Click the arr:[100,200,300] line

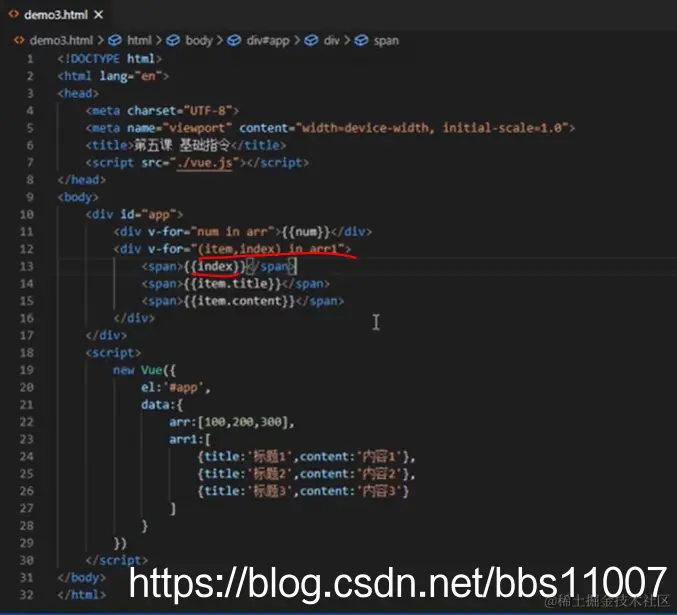coord(232,422)
